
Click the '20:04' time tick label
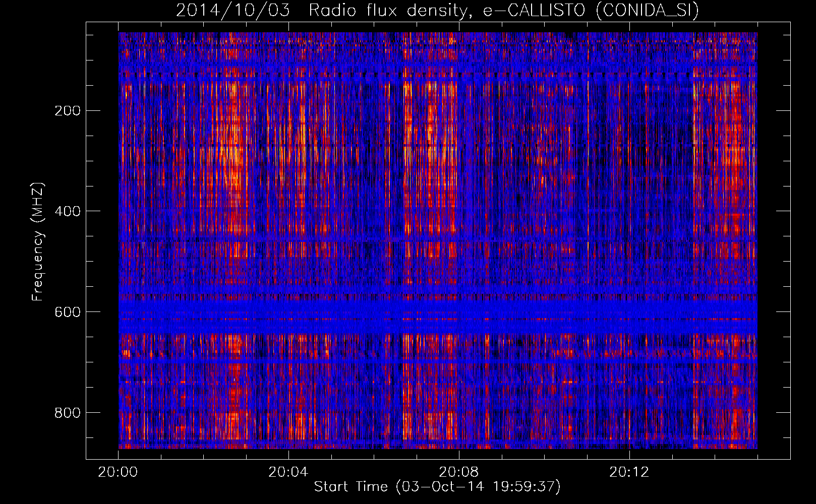[x=288, y=472]
